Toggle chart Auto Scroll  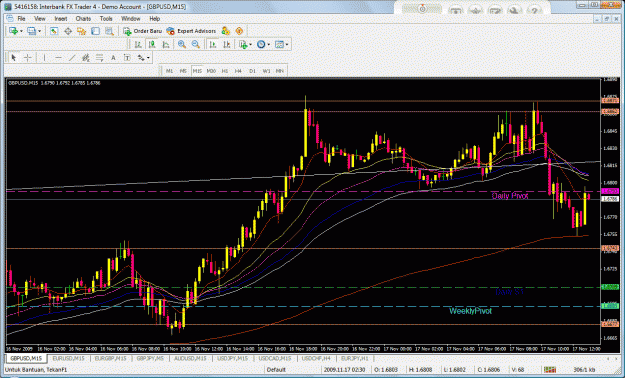tap(213, 45)
